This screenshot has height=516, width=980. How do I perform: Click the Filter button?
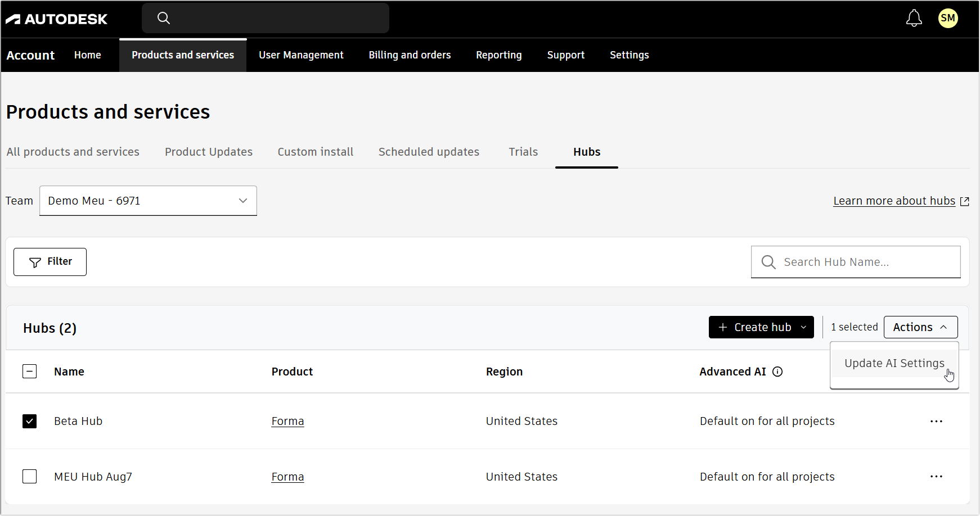click(50, 262)
